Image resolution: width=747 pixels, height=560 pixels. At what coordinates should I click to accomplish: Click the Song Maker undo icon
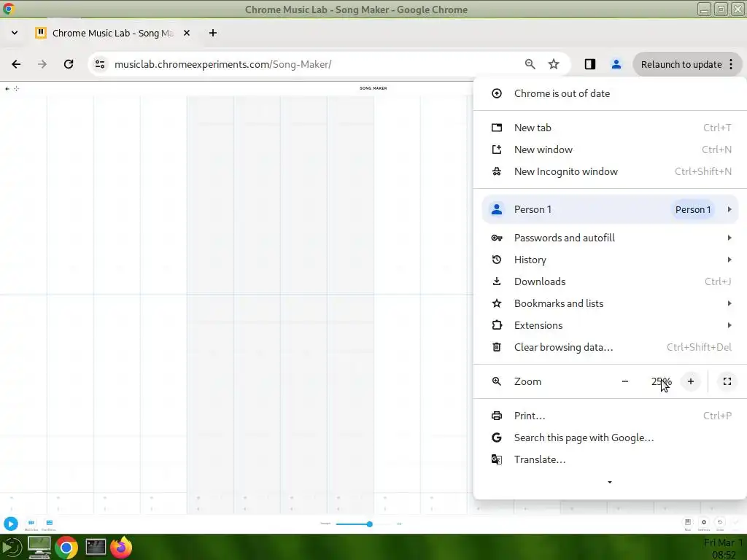[720, 524]
